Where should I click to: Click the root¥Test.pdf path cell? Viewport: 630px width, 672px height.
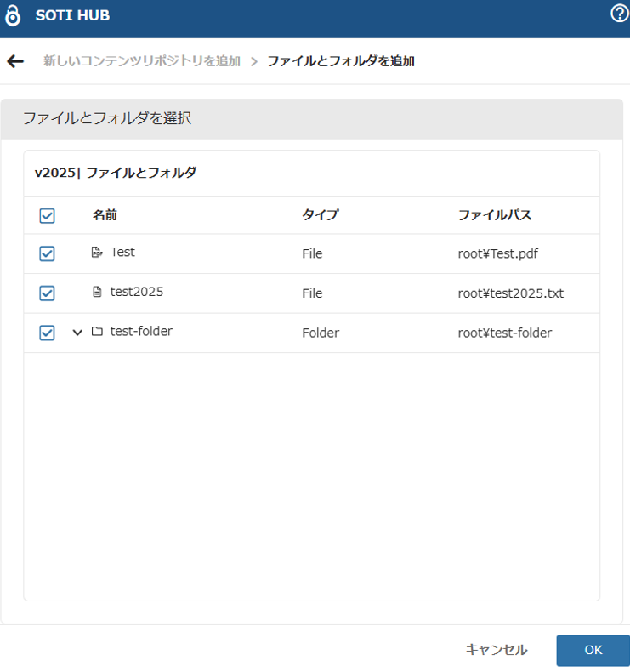pyautogui.click(x=497, y=253)
